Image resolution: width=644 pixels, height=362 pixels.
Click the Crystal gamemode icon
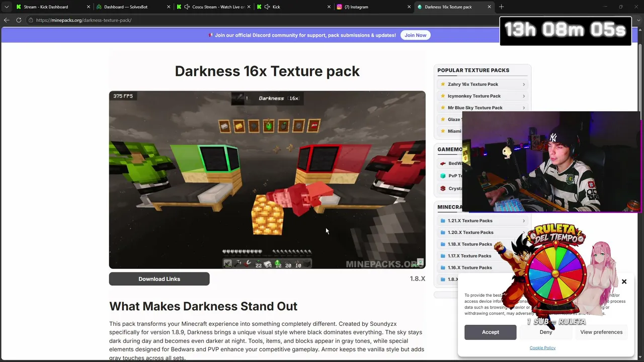pos(443,189)
